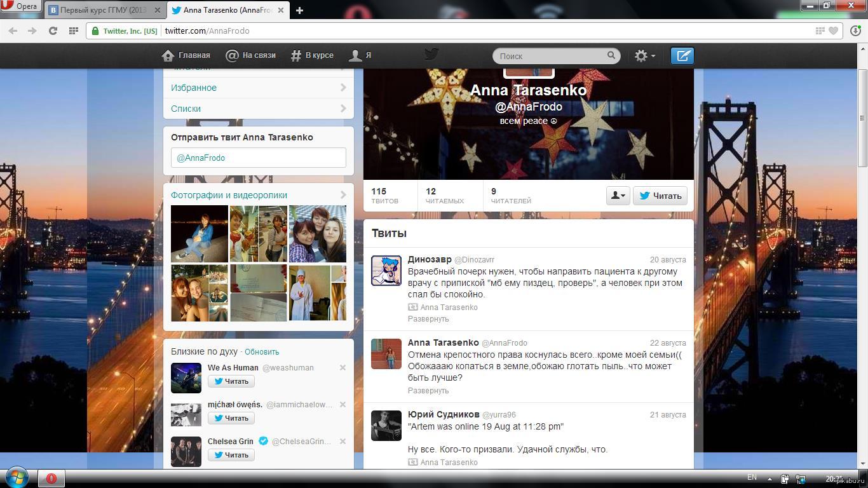Screen dimensions: 868x488
Task: Open the user actions dropdown
Action: click(x=618, y=196)
